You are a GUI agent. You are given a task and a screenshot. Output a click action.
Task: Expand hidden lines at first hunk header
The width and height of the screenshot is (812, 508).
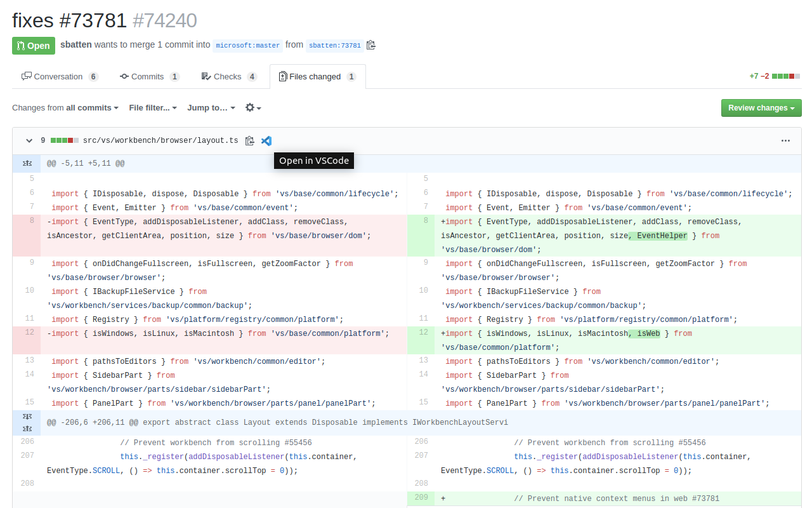pyautogui.click(x=26, y=163)
